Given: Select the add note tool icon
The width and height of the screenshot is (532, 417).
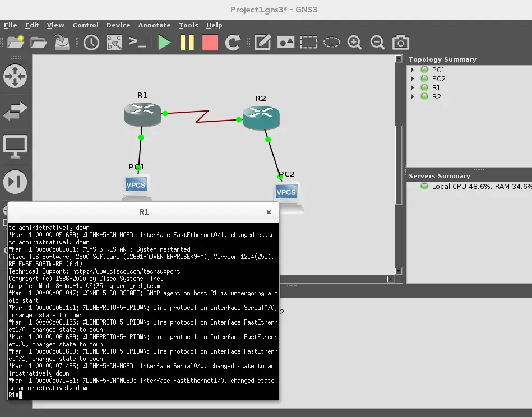Looking at the screenshot, I should click(x=262, y=43).
